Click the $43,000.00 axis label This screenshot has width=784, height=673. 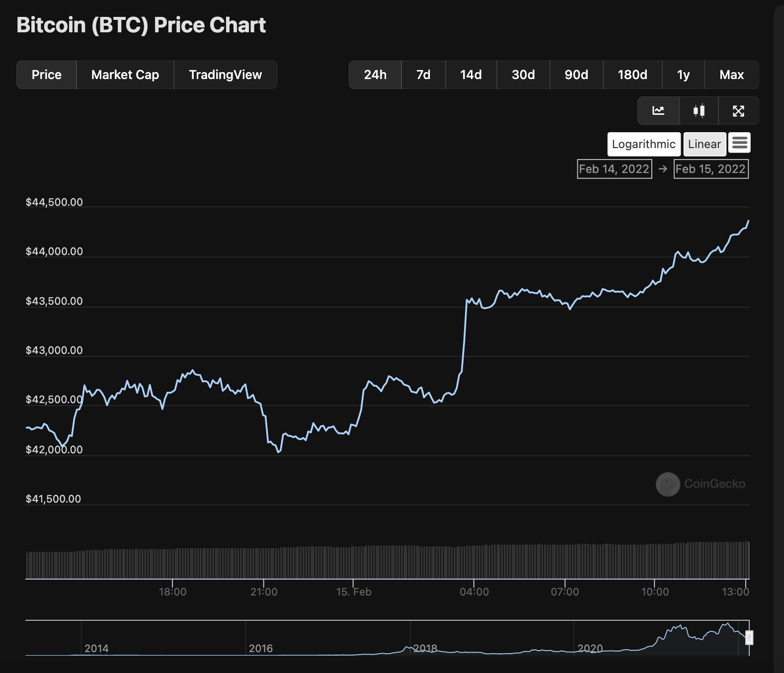[x=54, y=350]
